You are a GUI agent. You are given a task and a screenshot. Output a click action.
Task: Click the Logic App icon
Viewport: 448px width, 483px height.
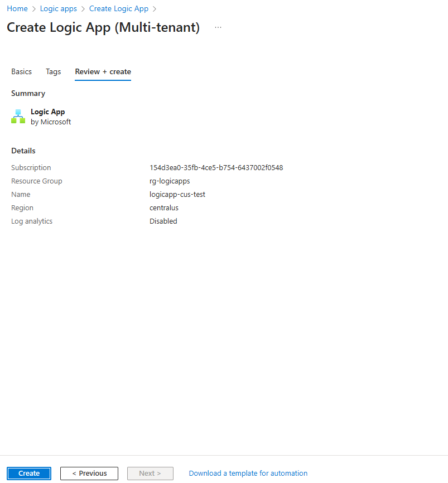click(18, 117)
